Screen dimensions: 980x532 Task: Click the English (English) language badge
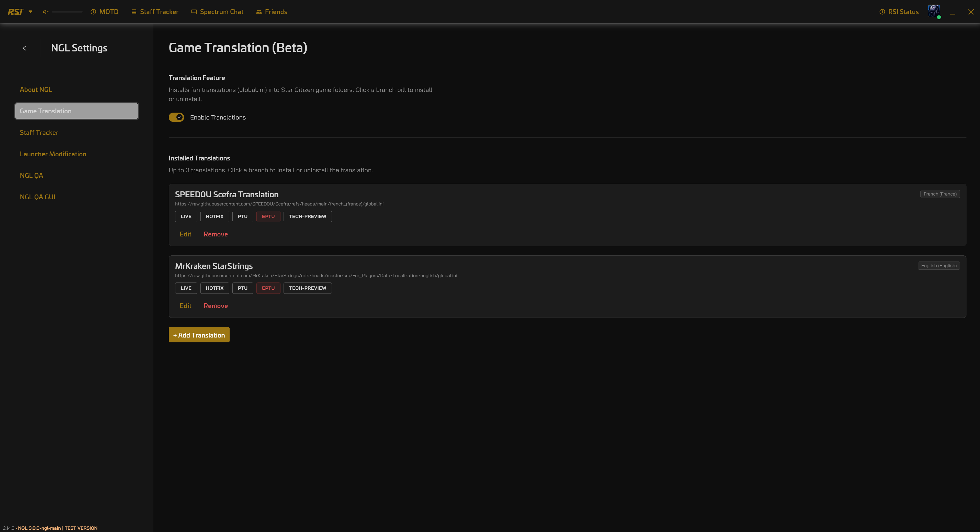pyautogui.click(x=939, y=265)
